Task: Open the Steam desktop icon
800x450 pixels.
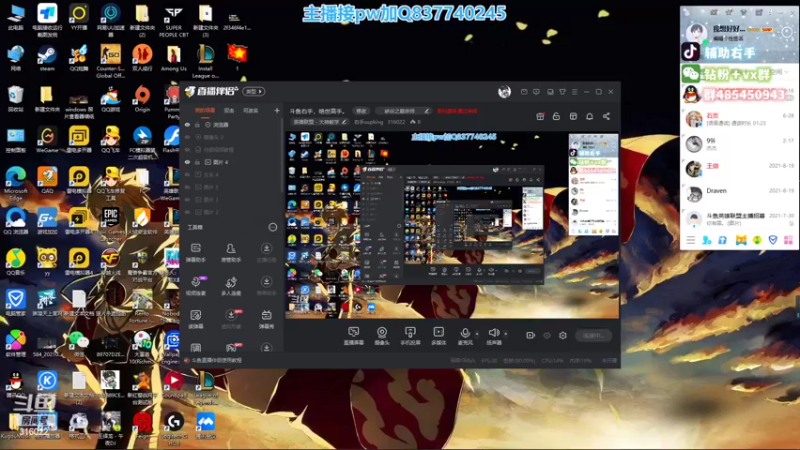Action: [x=47, y=59]
